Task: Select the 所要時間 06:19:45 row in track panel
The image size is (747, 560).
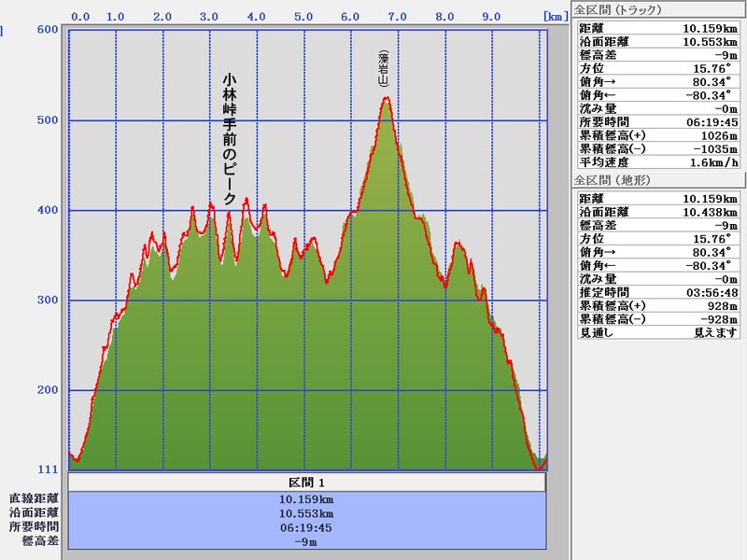Action: [x=658, y=121]
